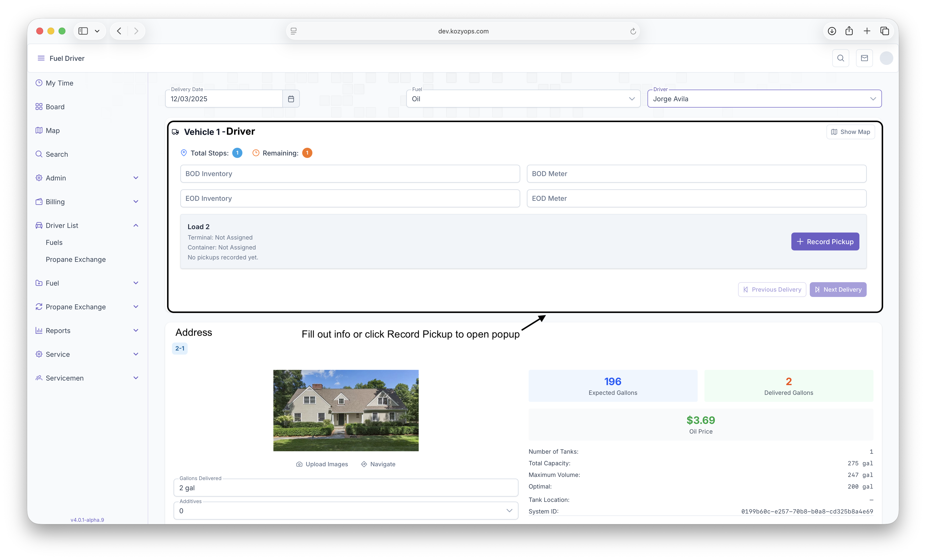926x560 pixels.
Task: Click the user avatar circle
Action: [886, 58]
